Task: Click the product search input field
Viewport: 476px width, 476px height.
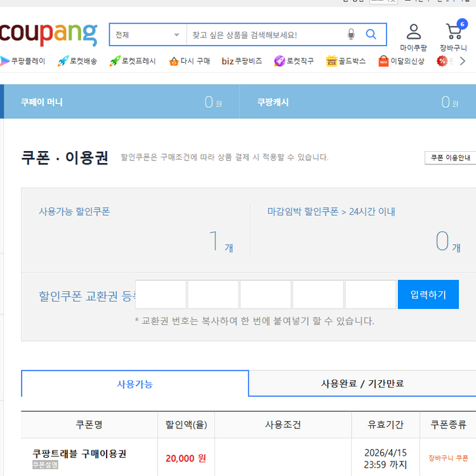Action: tap(267, 35)
